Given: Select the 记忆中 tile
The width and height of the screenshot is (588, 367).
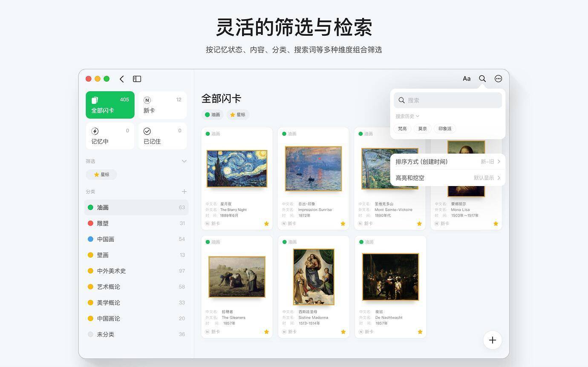Looking at the screenshot, I should tap(110, 136).
